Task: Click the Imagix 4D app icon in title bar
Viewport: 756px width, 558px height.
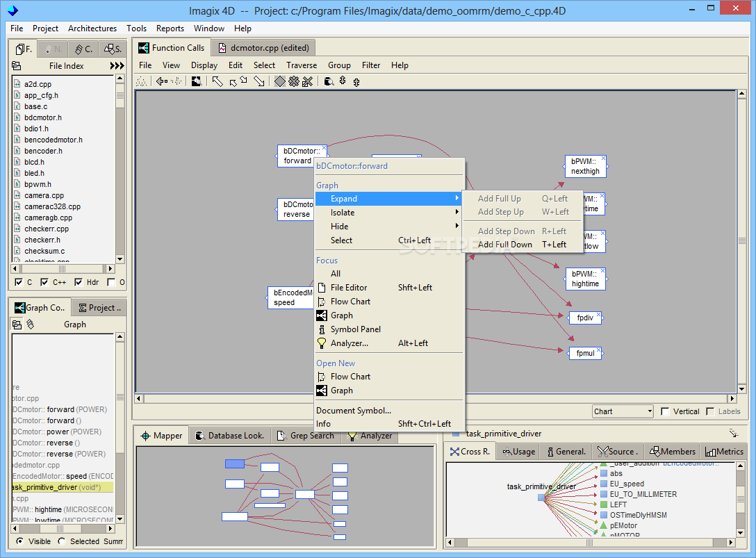Action: tap(13, 10)
